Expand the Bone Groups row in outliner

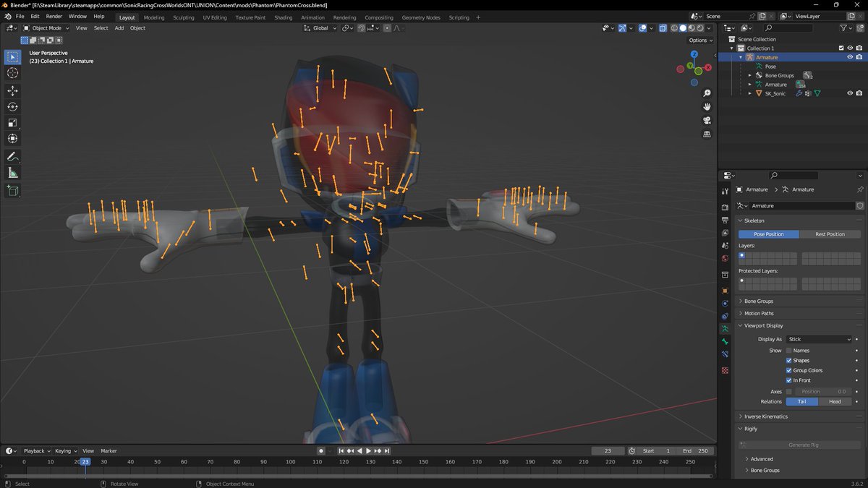tap(750, 75)
